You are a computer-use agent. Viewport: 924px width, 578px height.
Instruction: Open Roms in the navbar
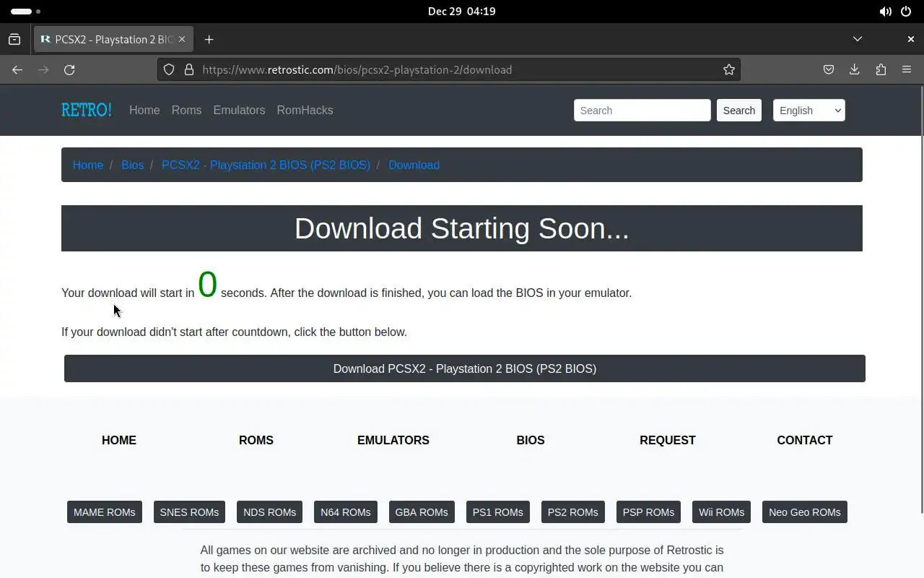186,110
